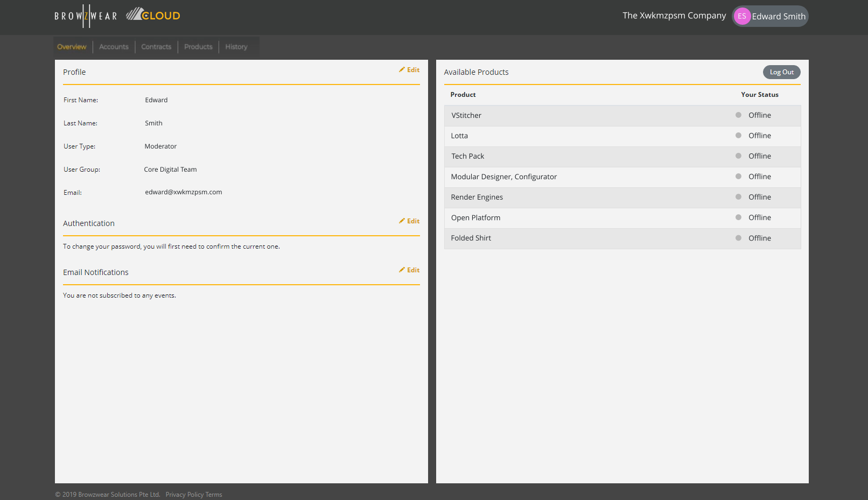The width and height of the screenshot is (868, 500).
Task: Open the Contracts tab
Action: click(156, 47)
